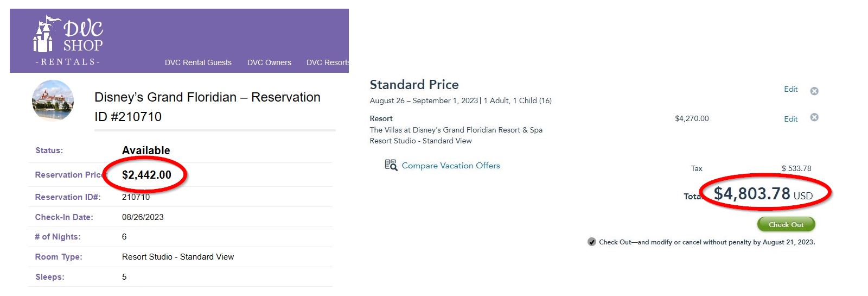The image size is (868, 296).
Task: Click the Disney's Grand Floridian reservation heading
Action: tap(207, 107)
